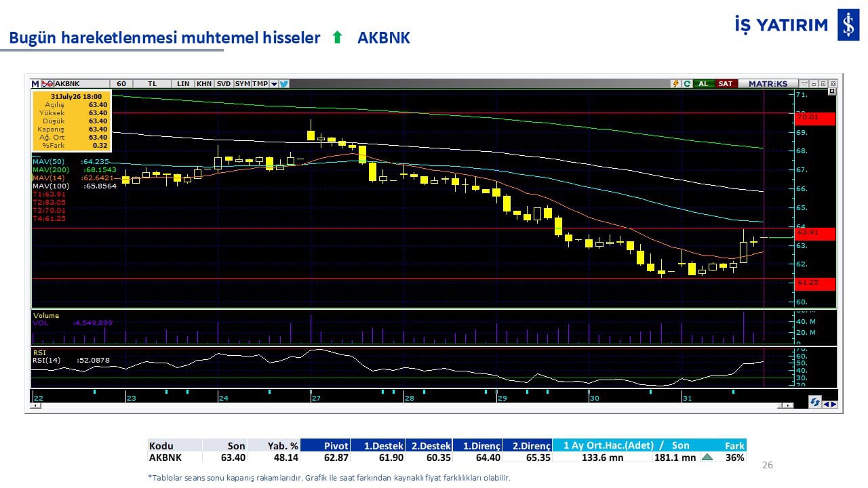Image resolution: width=868 pixels, height=488 pixels.
Task: Click the T2:63.05 trend level label
Action: coord(49,202)
